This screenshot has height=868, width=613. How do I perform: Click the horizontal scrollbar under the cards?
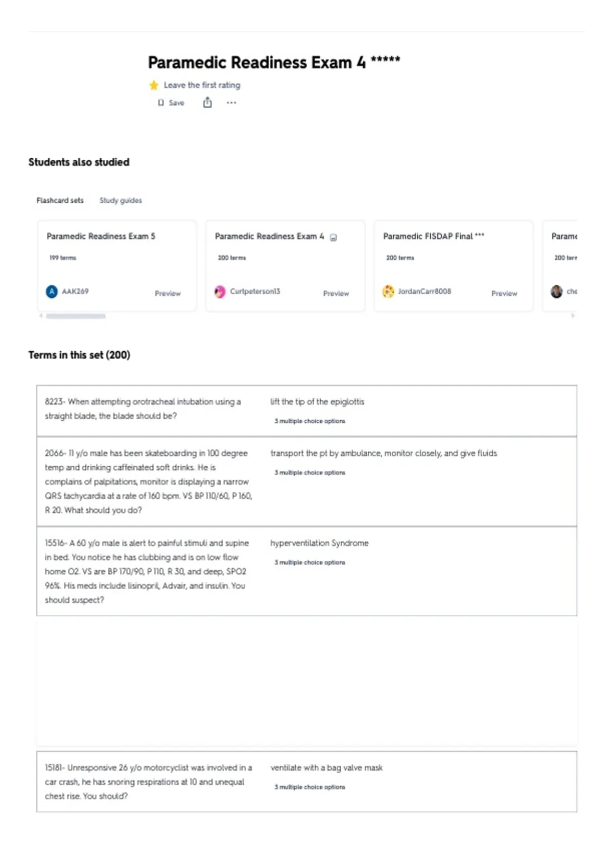(76, 316)
